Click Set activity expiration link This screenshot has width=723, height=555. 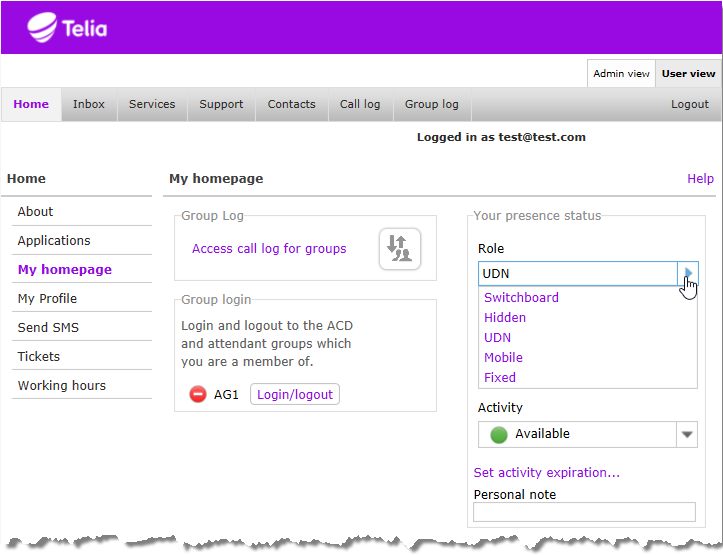pos(546,473)
